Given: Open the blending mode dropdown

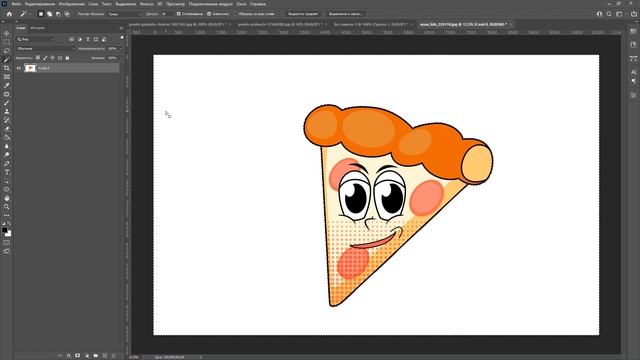Looking at the screenshot, I should pos(46,49).
